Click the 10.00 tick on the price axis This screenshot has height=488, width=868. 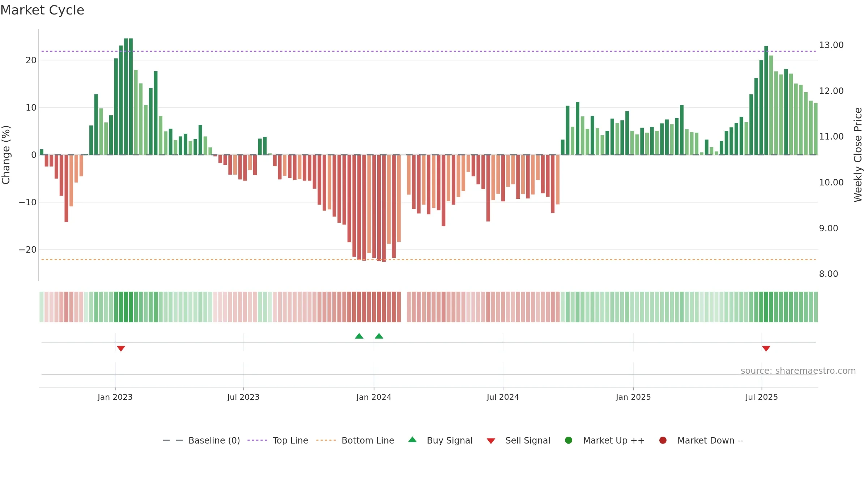coord(831,183)
